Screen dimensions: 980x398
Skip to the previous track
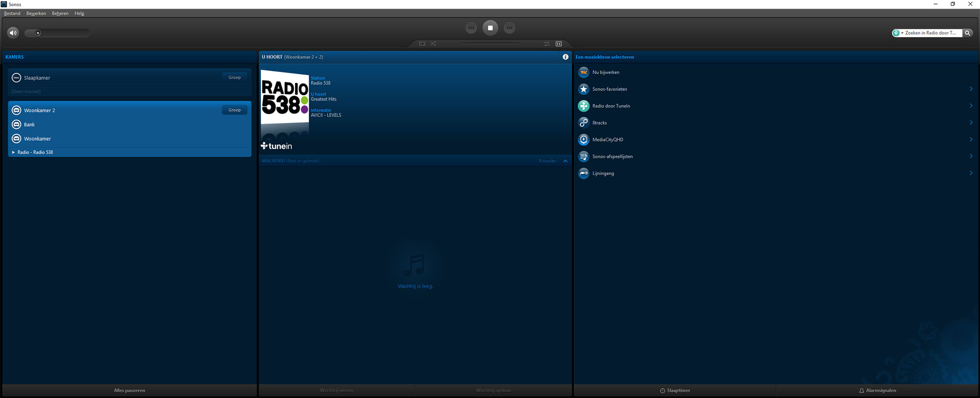[471, 28]
